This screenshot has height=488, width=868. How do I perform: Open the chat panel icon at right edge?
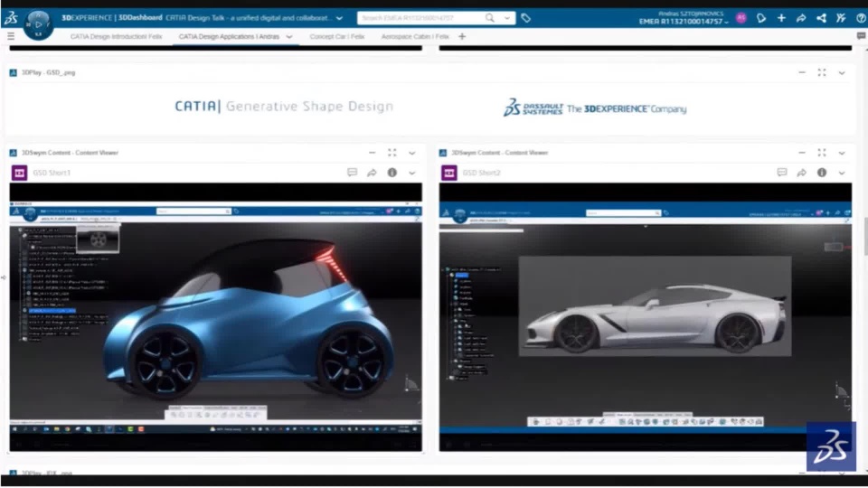pos(861,36)
